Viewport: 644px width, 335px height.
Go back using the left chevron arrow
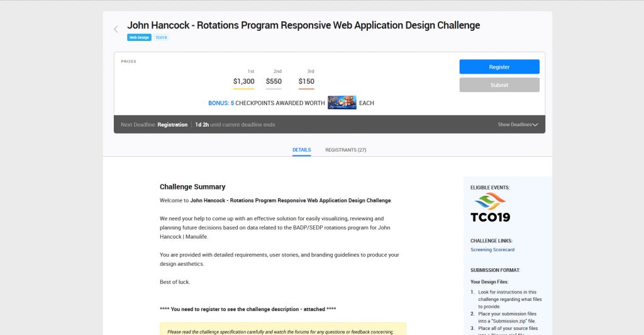click(116, 29)
